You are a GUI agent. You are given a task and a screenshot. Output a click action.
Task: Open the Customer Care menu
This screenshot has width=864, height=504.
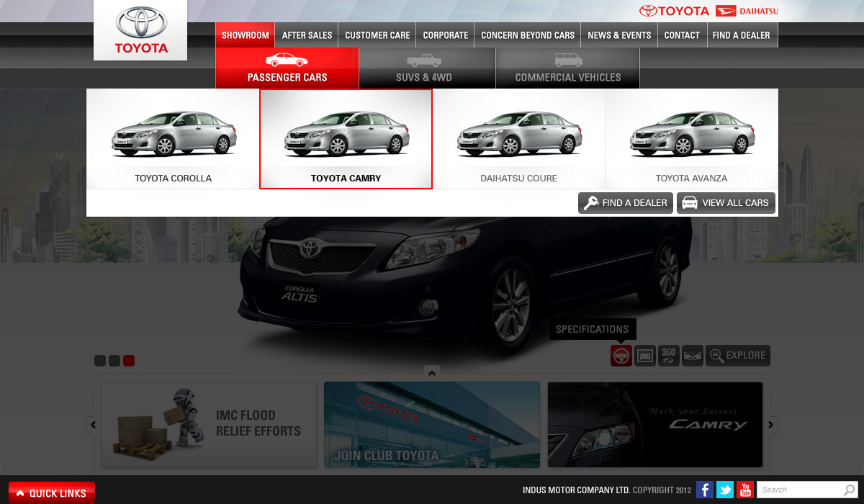377,35
